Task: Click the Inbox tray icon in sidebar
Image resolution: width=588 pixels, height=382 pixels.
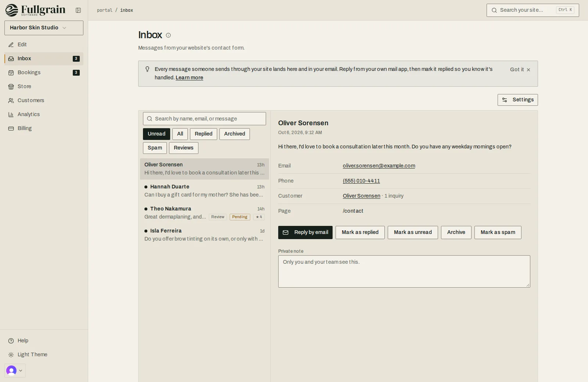Action: coord(11,59)
